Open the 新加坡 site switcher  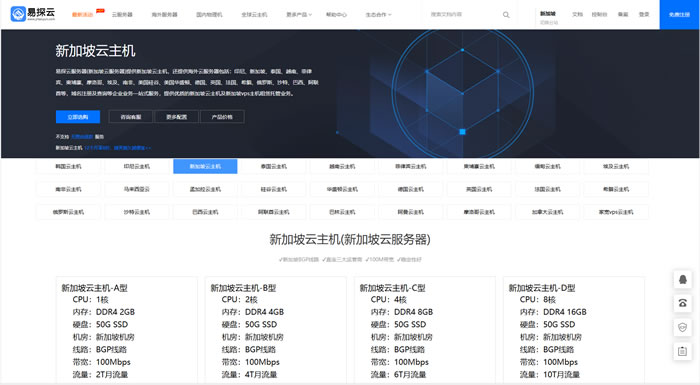coord(549,17)
